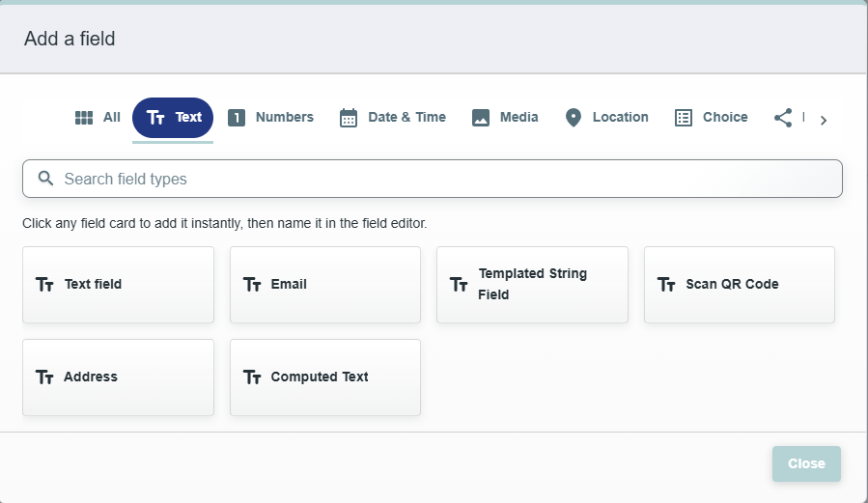Click the grid icon beside All
The image size is (868, 503).
(84, 118)
